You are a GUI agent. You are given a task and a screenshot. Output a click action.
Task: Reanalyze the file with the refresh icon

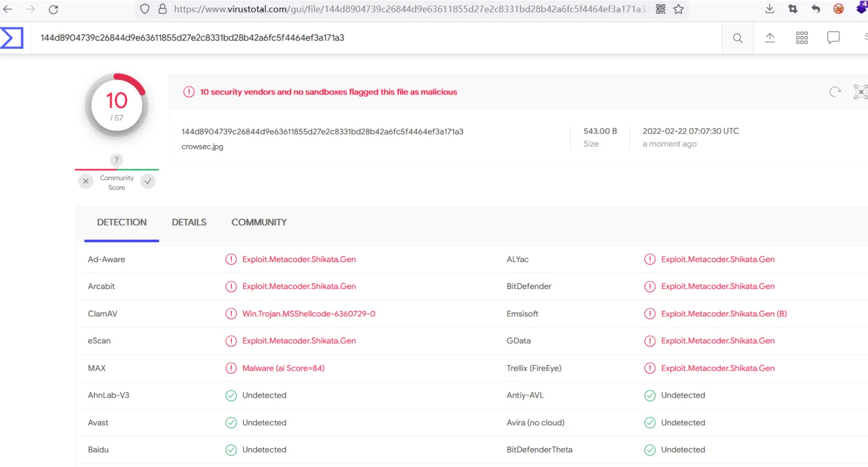click(835, 92)
